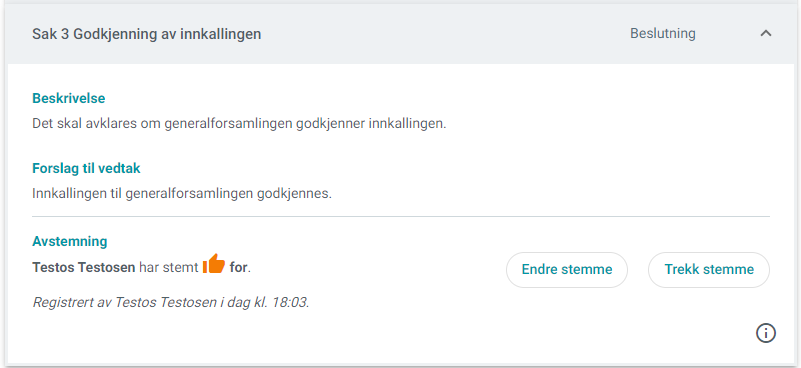Withdraw vote with Trekk stemme
801x368 pixels.
pos(709,270)
